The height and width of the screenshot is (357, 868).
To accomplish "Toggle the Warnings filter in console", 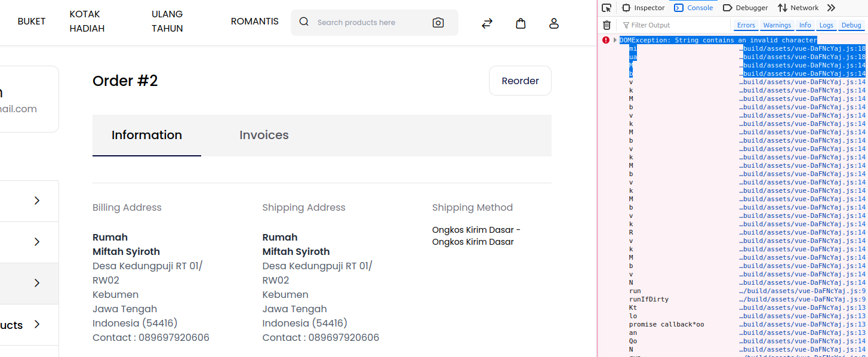I will click(777, 25).
